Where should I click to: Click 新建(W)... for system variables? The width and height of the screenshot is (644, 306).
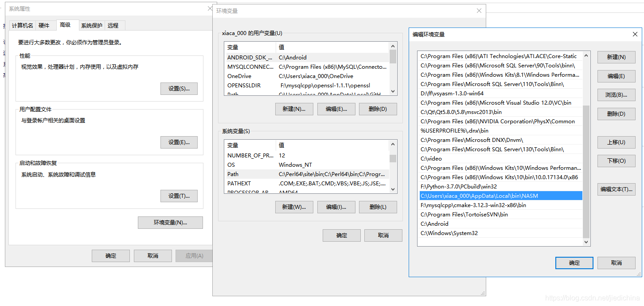click(x=294, y=207)
